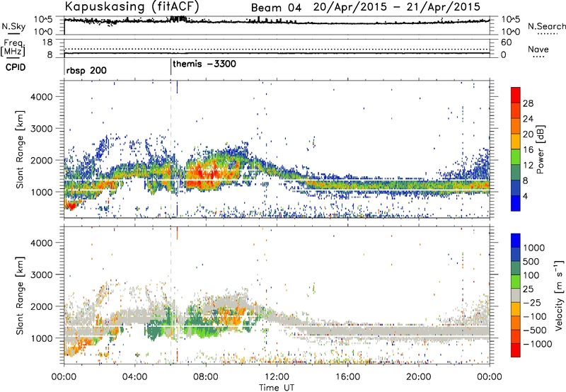Click the '-1000' tick on Velocity colorbar
The image size is (566, 392).
[537, 344]
